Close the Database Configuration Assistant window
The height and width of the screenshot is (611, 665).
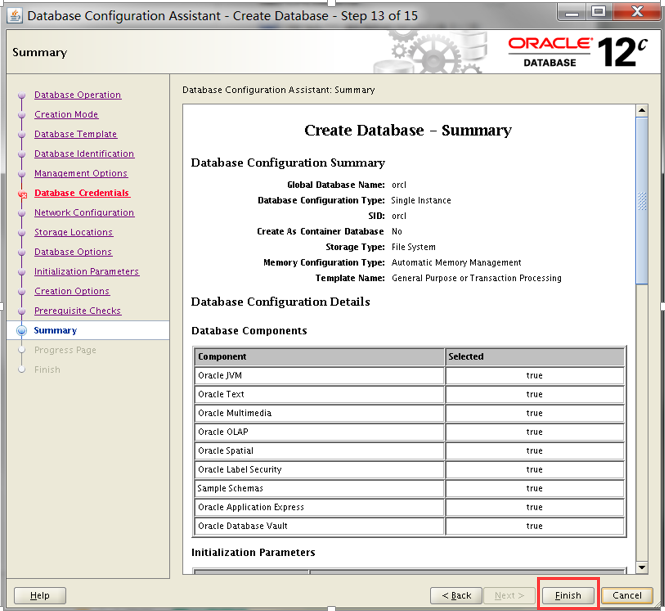click(637, 12)
